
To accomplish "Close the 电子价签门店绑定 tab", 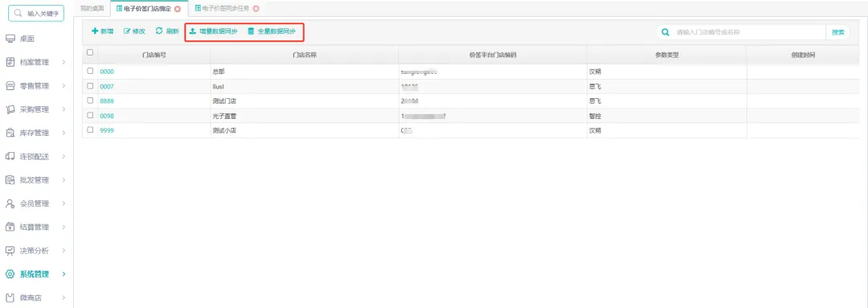I will pos(177,9).
